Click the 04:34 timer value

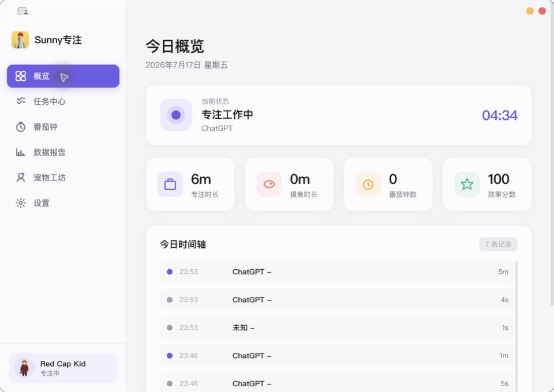500,115
